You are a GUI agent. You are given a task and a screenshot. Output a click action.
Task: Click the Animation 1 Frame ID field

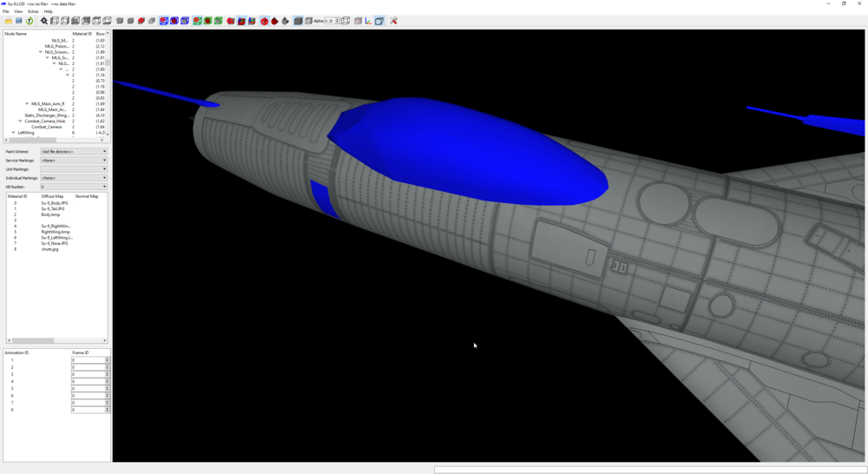tap(88, 360)
